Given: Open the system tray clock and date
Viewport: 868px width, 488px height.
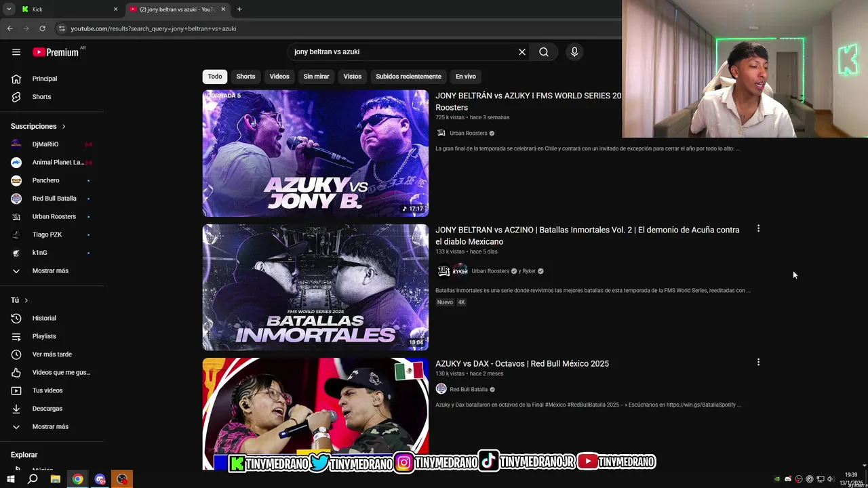Looking at the screenshot, I should pyautogui.click(x=852, y=479).
